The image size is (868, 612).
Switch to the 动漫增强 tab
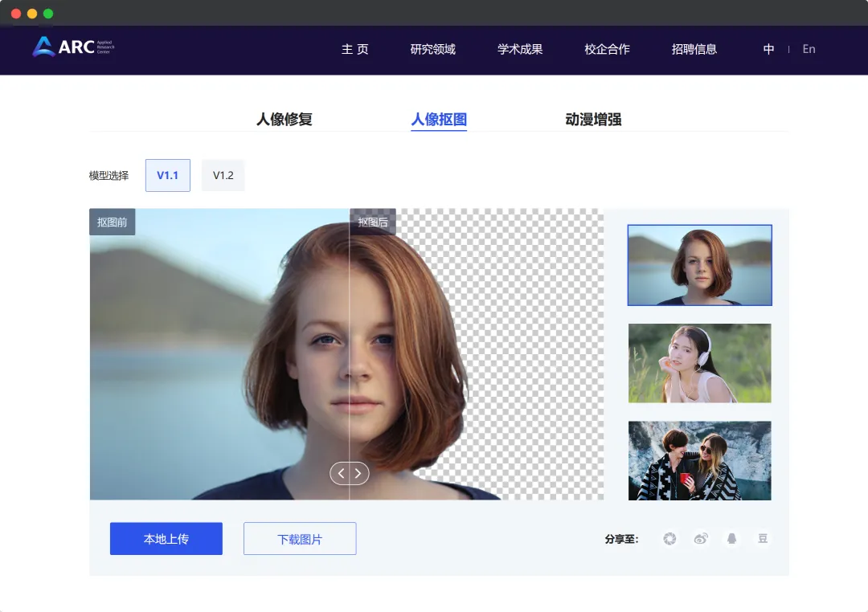tap(592, 119)
